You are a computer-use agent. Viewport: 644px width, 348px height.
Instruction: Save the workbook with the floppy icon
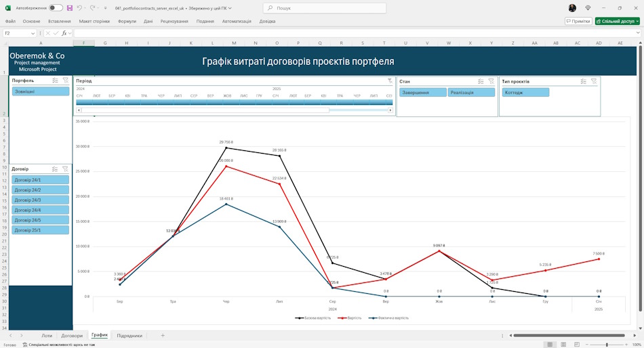70,8
